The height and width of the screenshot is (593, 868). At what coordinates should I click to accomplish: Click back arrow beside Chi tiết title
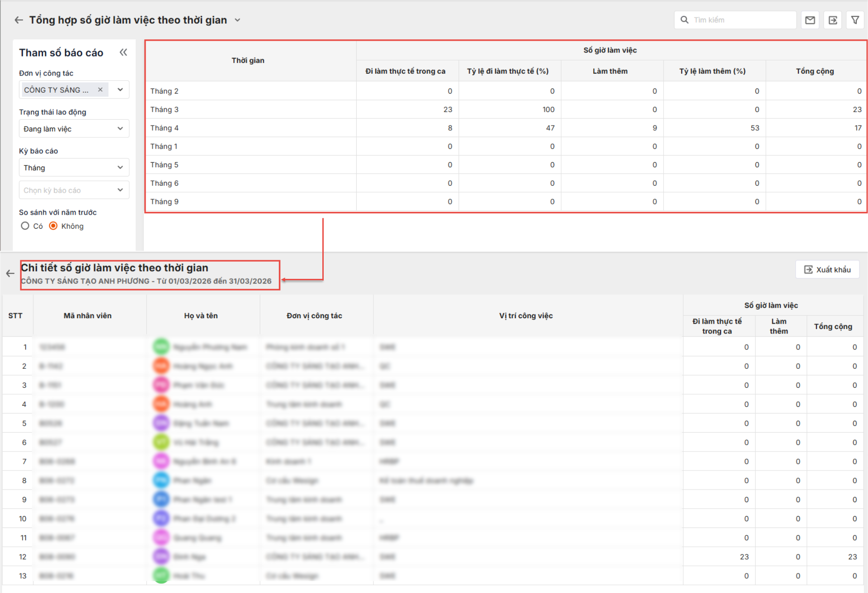10,273
